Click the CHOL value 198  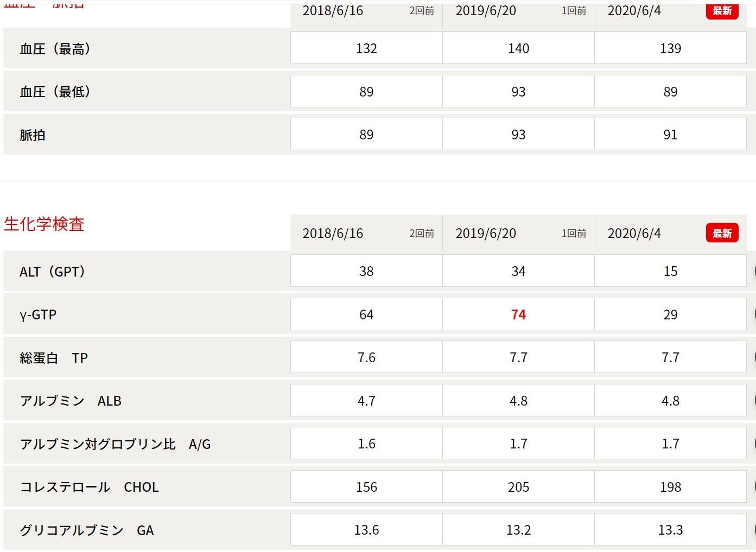pos(670,487)
